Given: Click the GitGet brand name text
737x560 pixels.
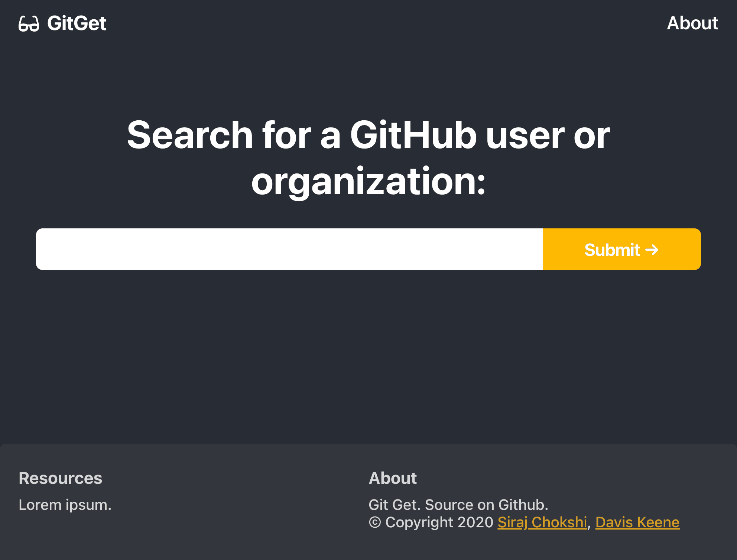Looking at the screenshot, I should point(77,23).
